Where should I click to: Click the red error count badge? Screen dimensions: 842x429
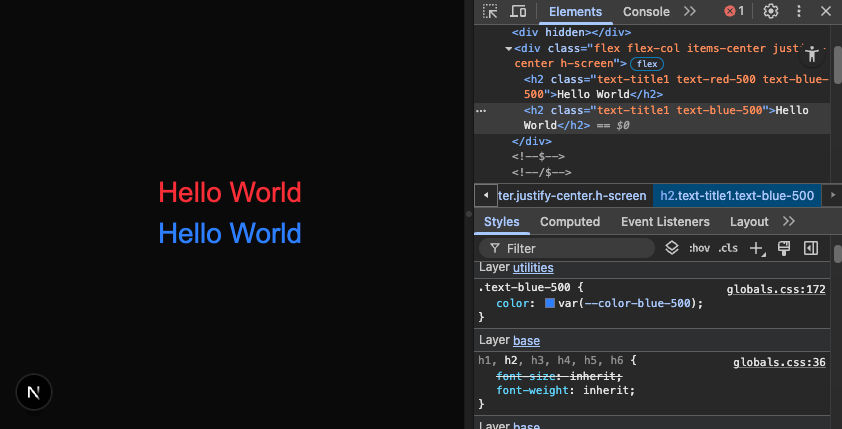[734, 11]
